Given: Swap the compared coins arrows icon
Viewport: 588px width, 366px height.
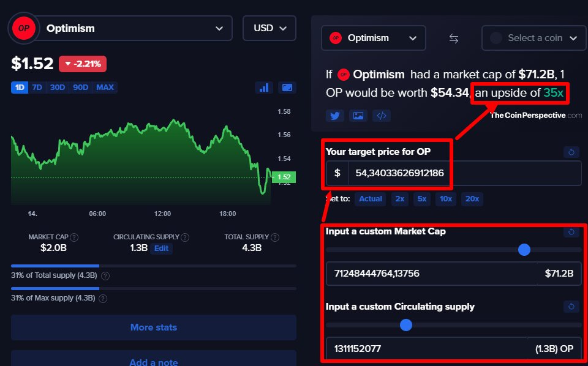Looking at the screenshot, I should 454,38.
